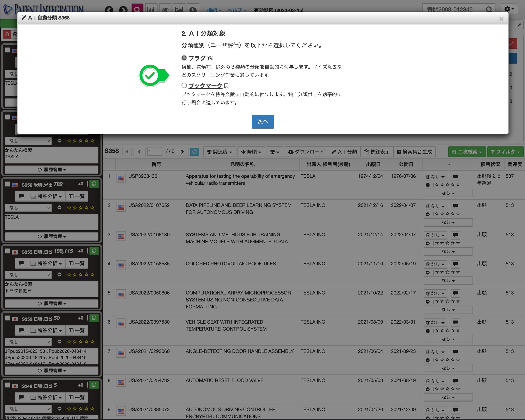This screenshot has height=420, width=525.
Task: Expand the 降順 sort order dropdown
Action: (x=252, y=152)
